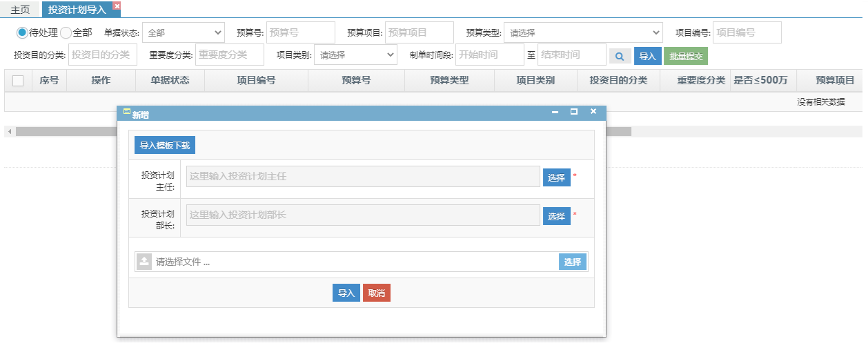
Task: Switch to the 主页 tab
Action: tap(20, 10)
